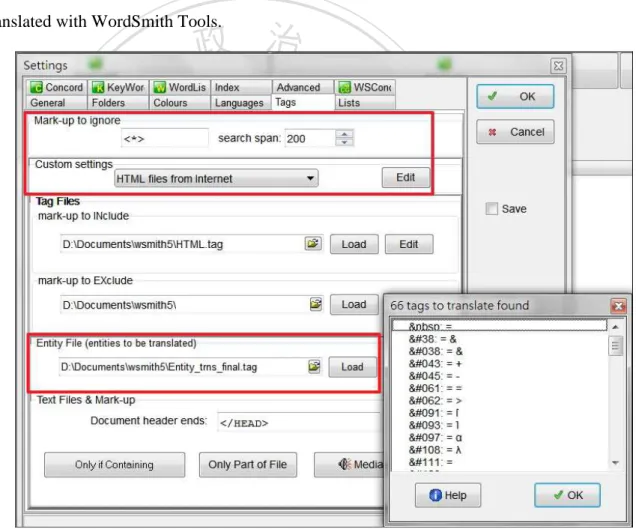Click the Only Part of File button
Screen dimensions: 636x529
coord(247,464)
